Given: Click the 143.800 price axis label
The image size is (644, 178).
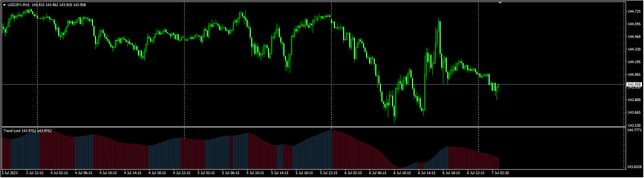Looking at the screenshot, I should tap(634, 100).
